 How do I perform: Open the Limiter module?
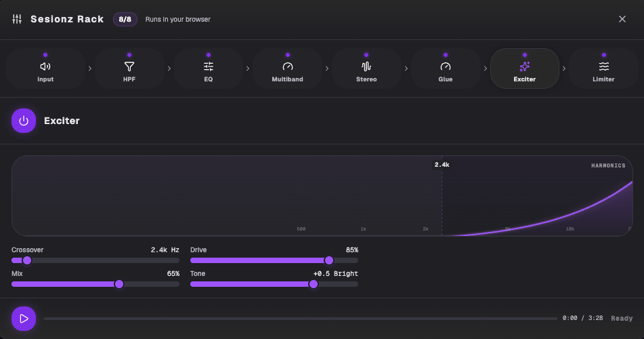pyautogui.click(x=603, y=68)
